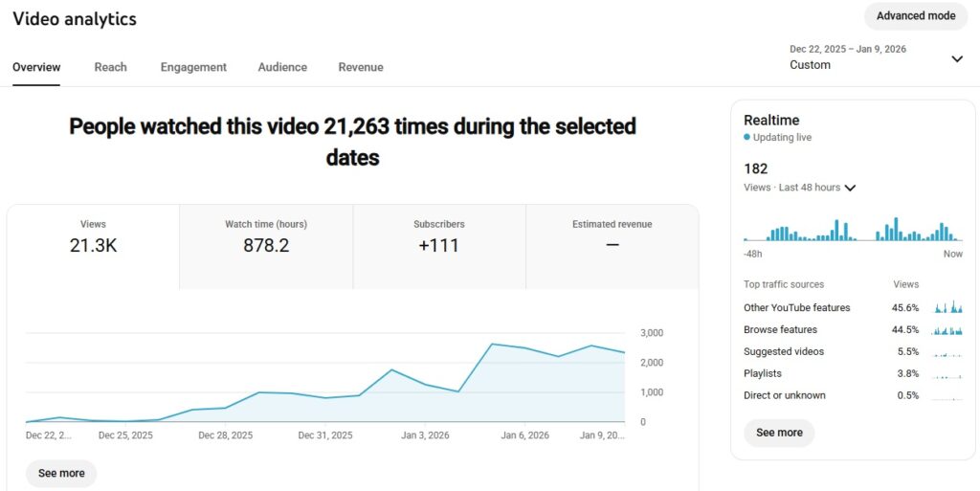Click the Other YouTube features sparkline icon

947,308
